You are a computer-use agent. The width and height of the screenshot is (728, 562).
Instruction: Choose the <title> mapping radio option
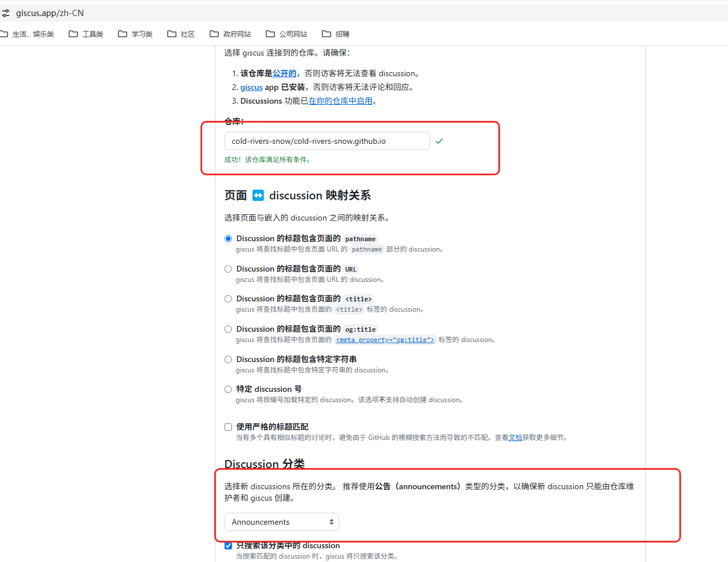coord(229,298)
